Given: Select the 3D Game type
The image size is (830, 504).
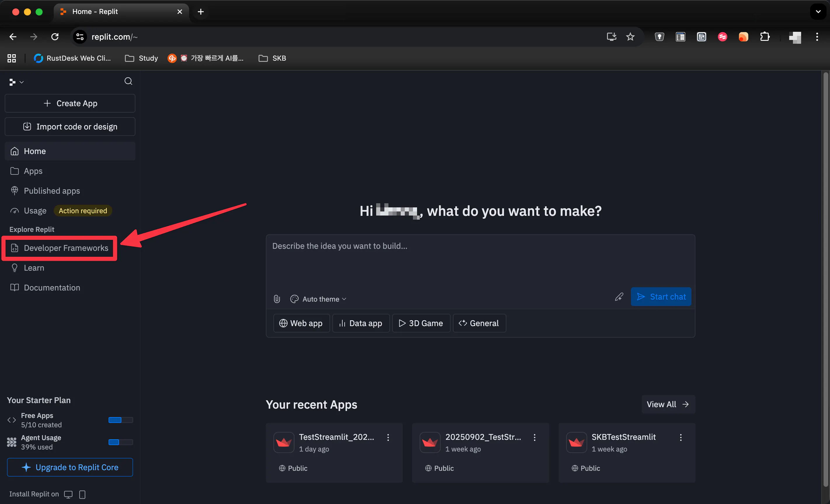Looking at the screenshot, I should point(421,323).
